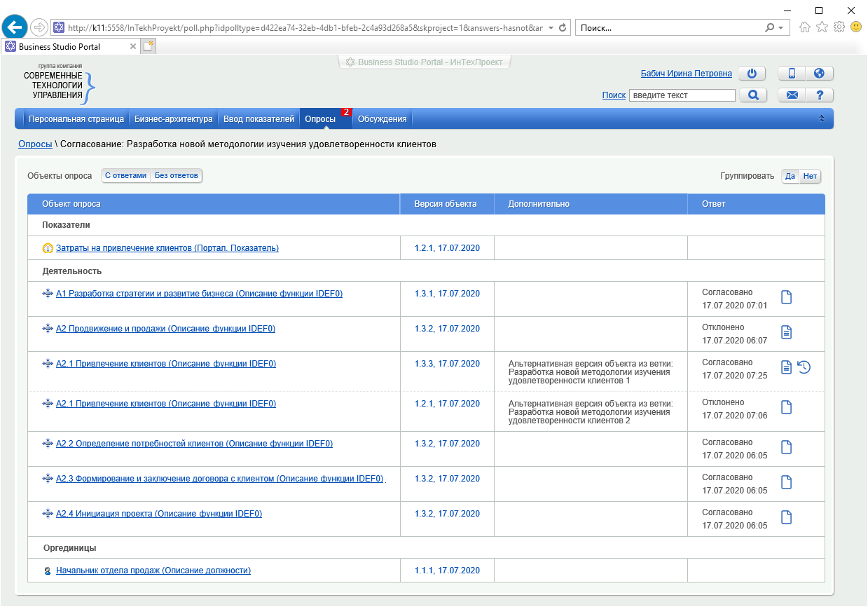Expand browser search provider dropdown
This screenshot has width=868, height=607.
780,28
